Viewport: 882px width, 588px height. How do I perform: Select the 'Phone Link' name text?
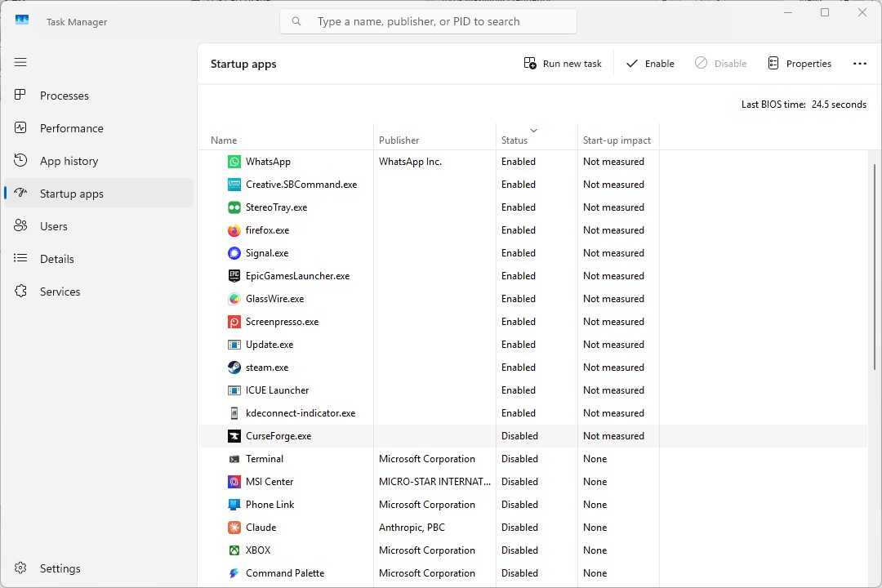coord(270,505)
